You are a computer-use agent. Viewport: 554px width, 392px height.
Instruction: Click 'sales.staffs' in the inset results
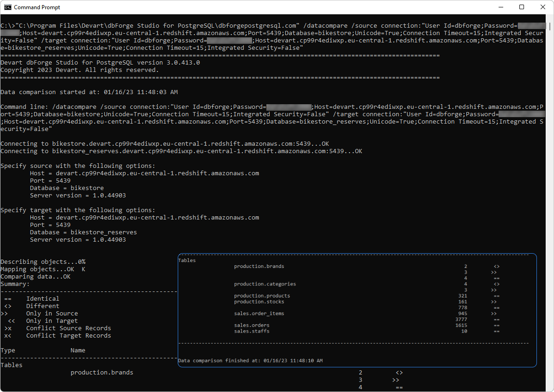[252, 332]
